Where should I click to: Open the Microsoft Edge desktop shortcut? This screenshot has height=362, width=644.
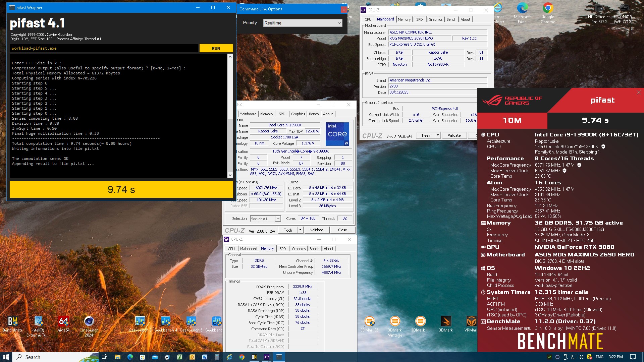522,13
